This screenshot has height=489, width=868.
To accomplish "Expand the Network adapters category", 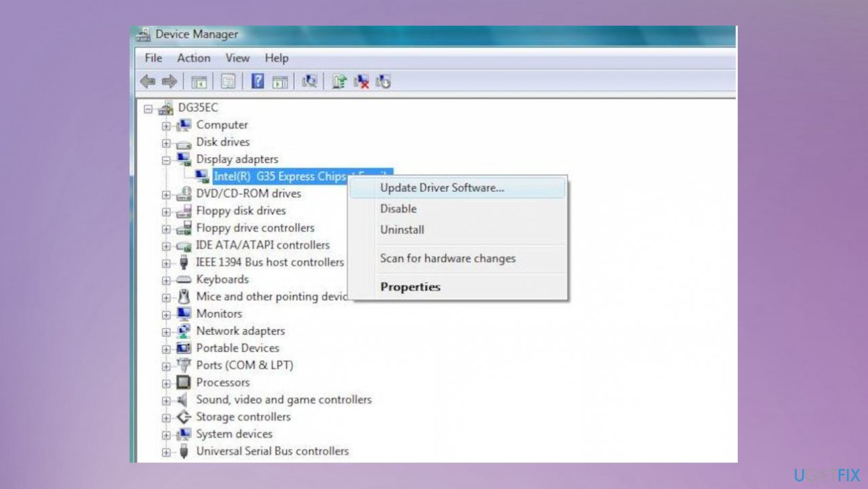I will (166, 331).
